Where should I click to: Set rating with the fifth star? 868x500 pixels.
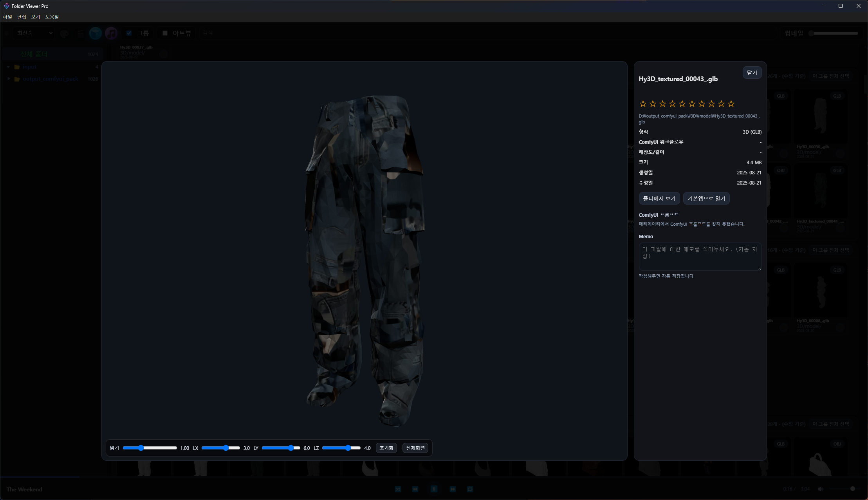tap(682, 104)
